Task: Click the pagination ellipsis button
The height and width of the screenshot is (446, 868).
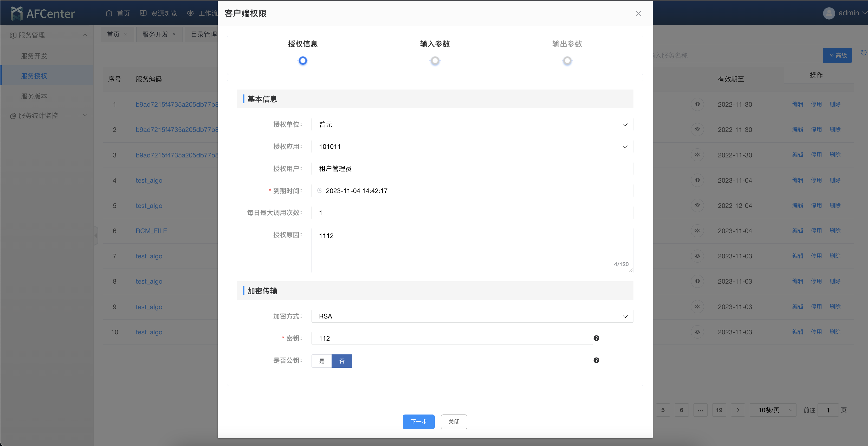Action: 700,410
